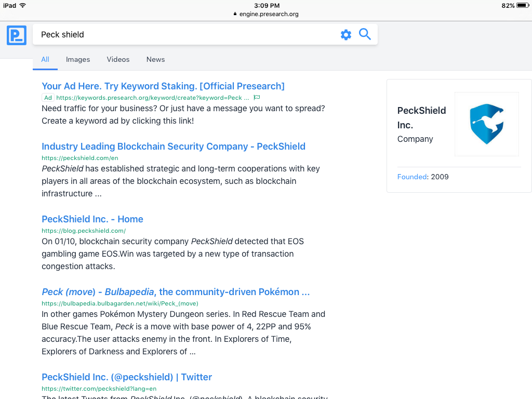Open the peckshield.com/en URL
Screen dimensions: 532x399
[80, 158]
